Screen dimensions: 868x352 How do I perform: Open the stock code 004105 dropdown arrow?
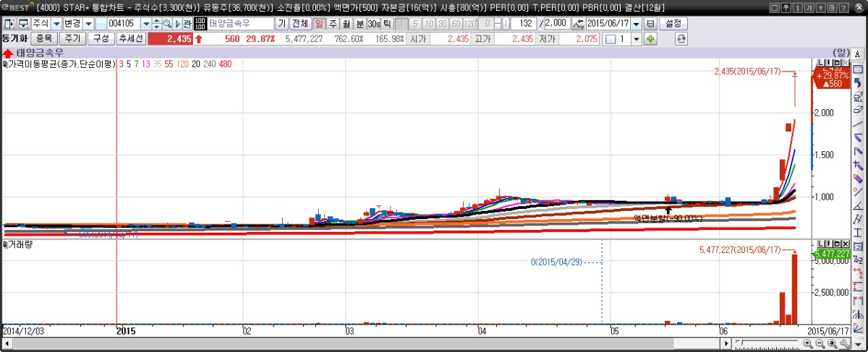coord(145,24)
